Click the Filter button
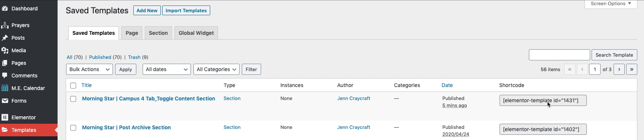 (x=251, y=69)
